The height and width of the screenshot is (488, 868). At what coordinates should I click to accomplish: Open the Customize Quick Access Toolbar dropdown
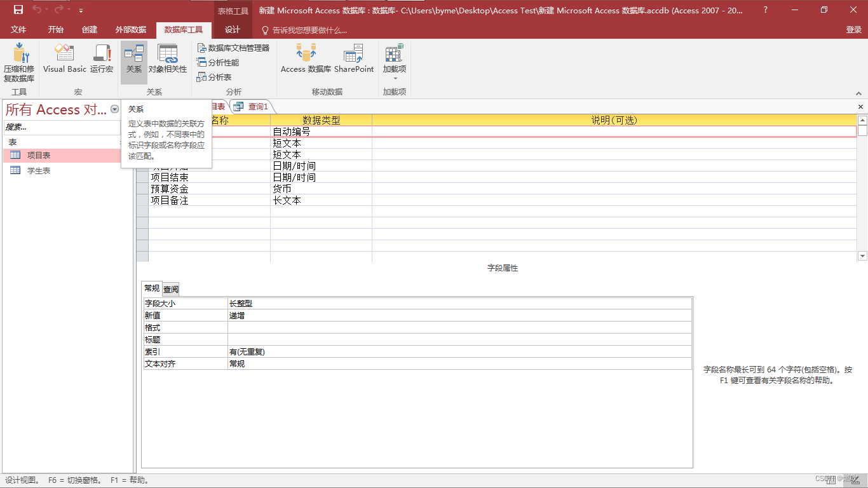(x=81, y=11)
